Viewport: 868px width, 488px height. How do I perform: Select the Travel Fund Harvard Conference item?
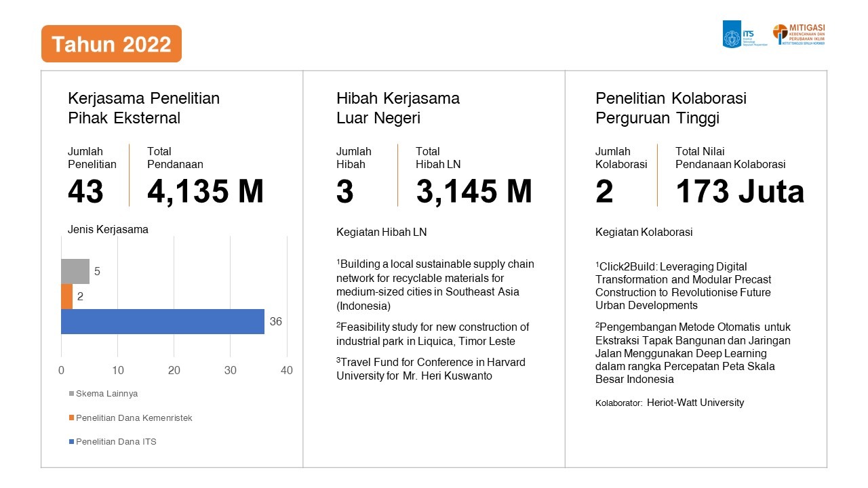431,369
